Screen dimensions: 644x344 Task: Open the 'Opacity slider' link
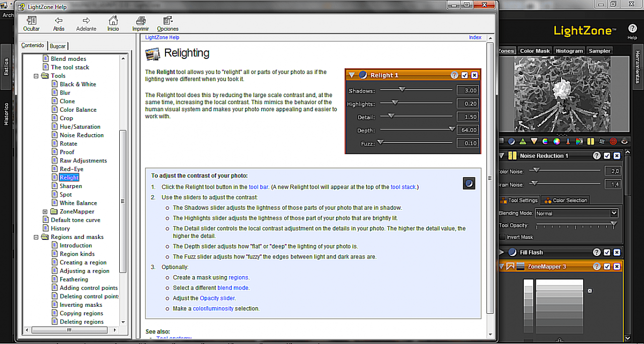point(217,298)
